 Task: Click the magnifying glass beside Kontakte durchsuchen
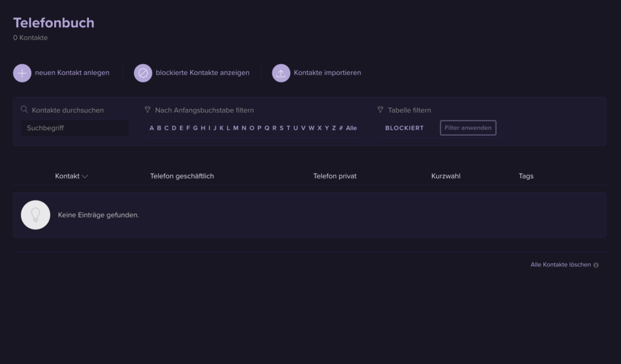coord(24,110)
